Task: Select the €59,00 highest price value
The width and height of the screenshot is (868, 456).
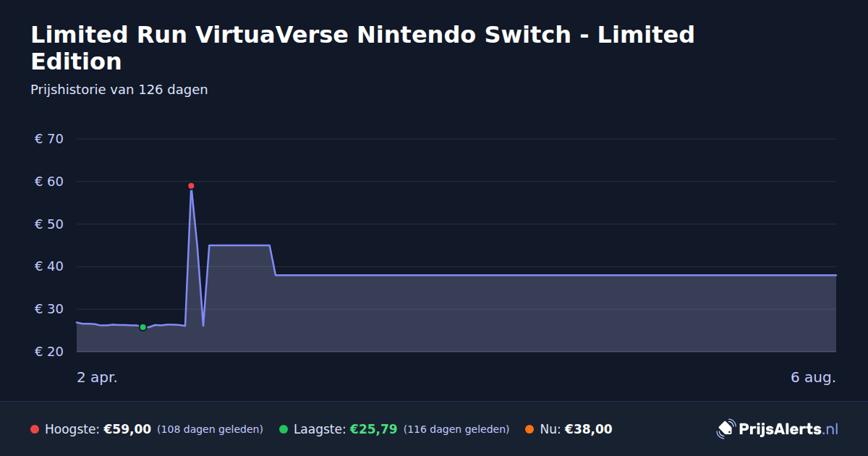Action: [x=127, y=429]
